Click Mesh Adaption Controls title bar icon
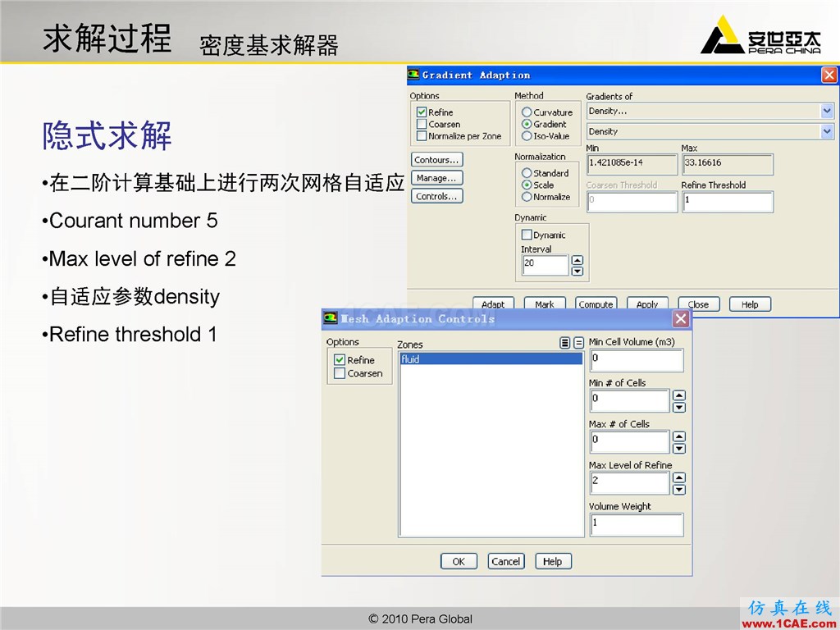This screenshot has height=630, width=840. [x=330, y=318]
